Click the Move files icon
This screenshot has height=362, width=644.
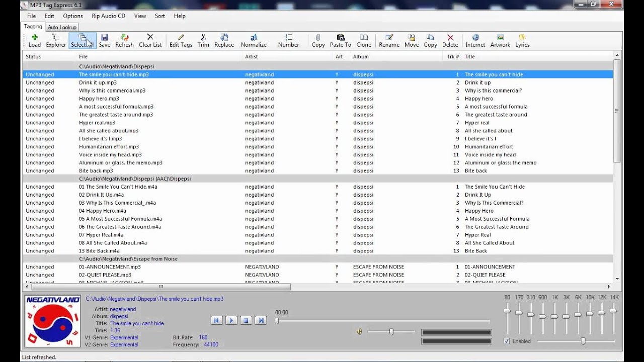coord(412,40)
